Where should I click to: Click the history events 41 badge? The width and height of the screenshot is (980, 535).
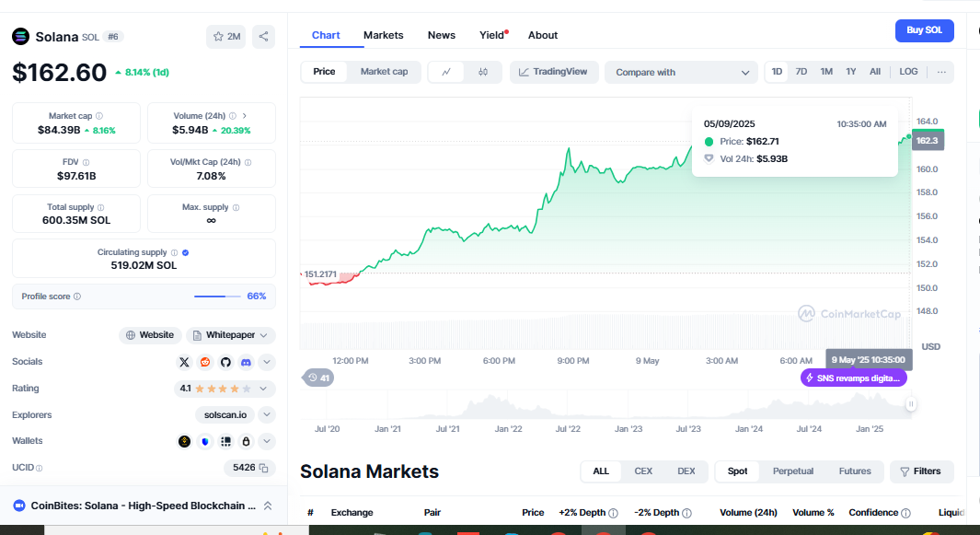[318, 378]
